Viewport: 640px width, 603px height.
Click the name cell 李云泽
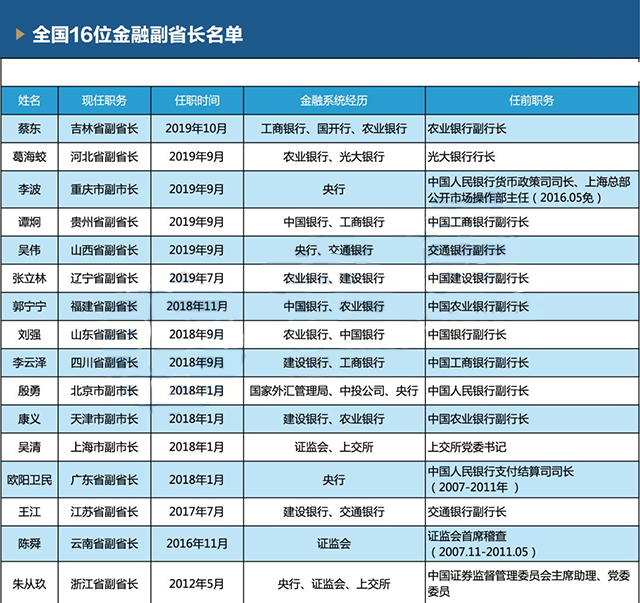point(29,363)
